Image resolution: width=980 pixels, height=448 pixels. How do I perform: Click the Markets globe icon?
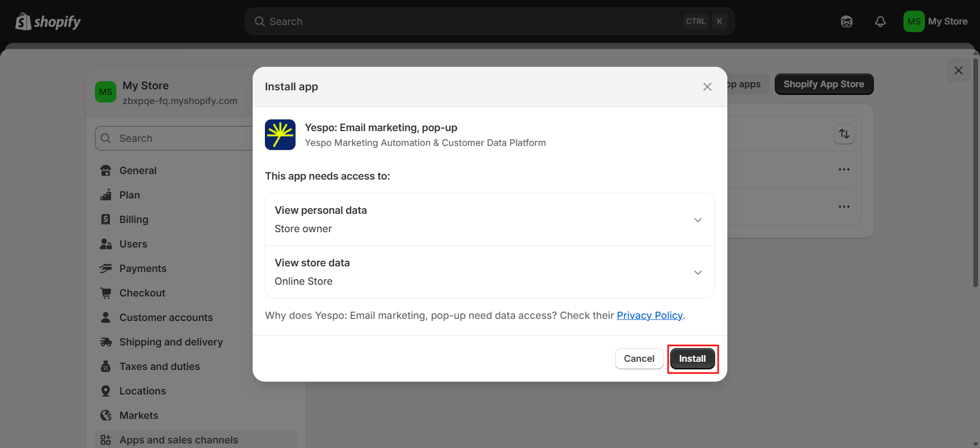click(x=106, y=415)
